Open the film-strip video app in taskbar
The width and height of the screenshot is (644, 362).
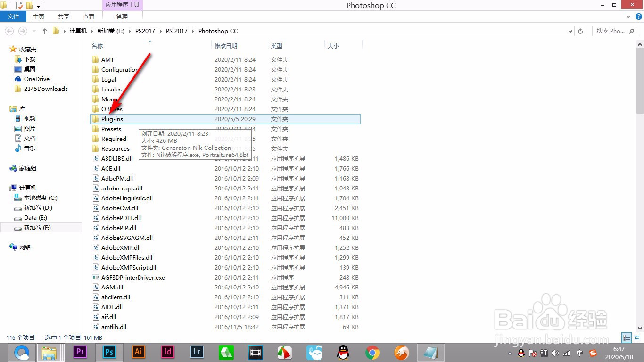point(256,352)
